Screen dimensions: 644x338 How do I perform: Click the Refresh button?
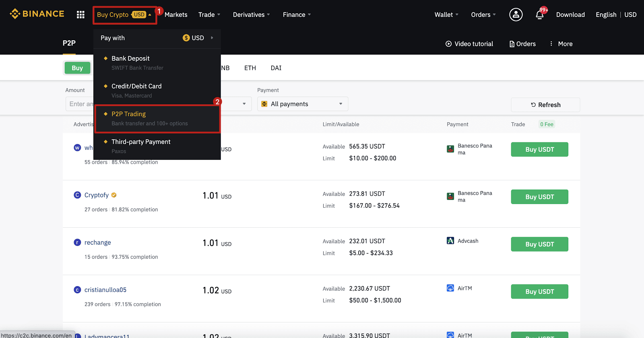click(545, 105)
